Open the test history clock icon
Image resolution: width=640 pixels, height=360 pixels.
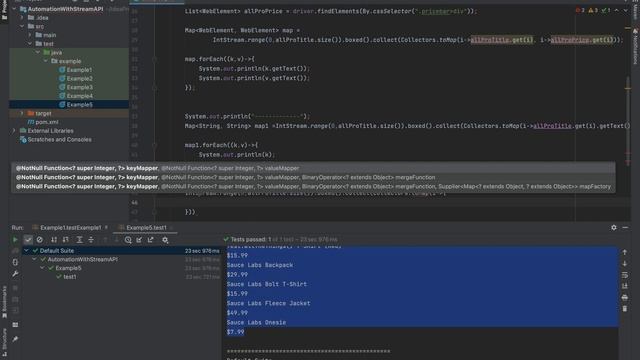coord(128,240)
